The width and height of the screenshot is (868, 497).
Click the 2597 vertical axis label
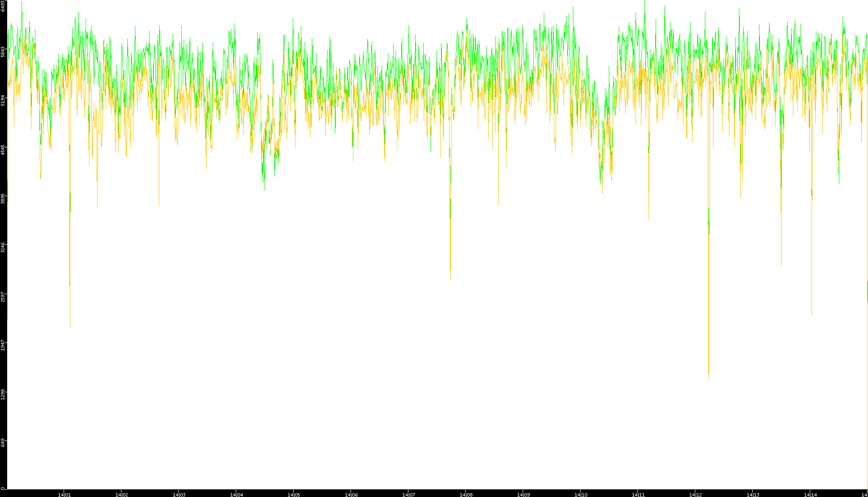click(x=3, y=297)
